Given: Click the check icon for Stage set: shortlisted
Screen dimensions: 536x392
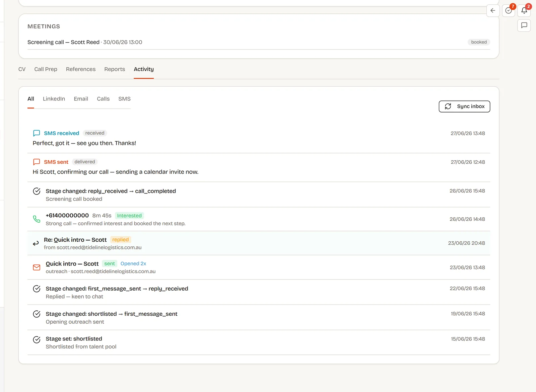Looking at the screenshot, I should pyautogui.click(x=37, y=340).
